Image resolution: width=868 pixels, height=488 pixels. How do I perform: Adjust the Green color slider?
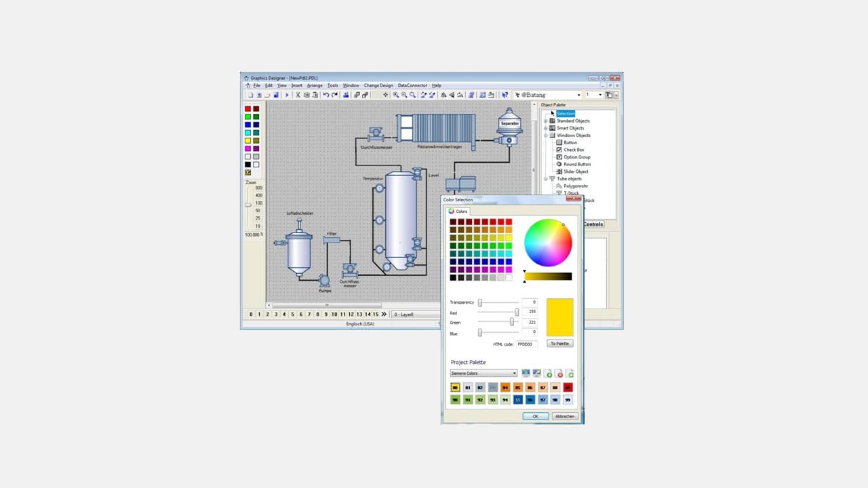(x=512, y=322)
